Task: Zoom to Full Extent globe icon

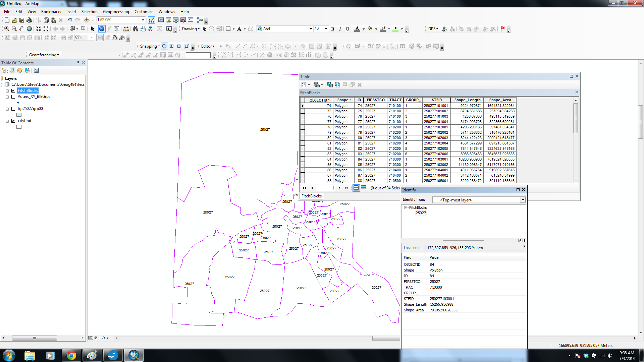Action: coord(29,29)
